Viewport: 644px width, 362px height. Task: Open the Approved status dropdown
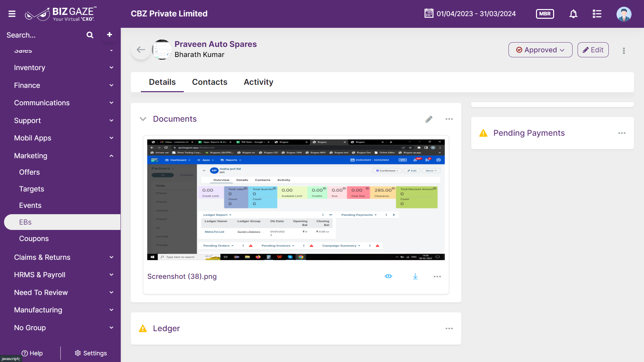click(540, 50)
